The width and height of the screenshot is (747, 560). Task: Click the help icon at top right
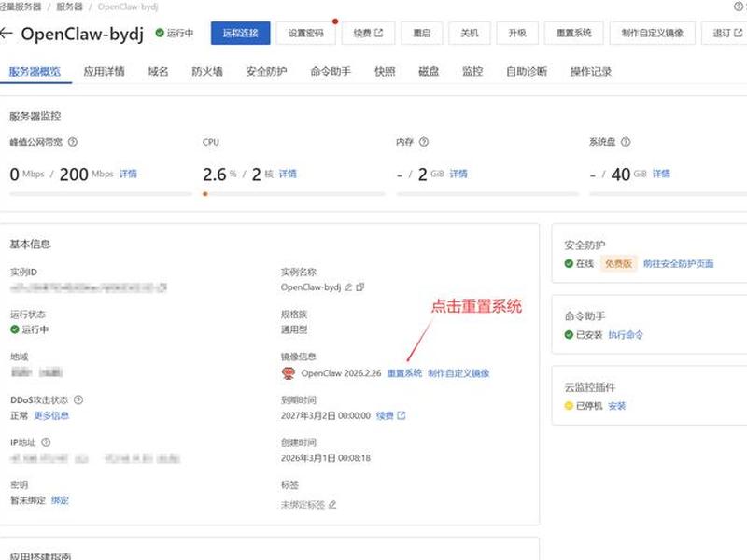(x=739, y=7)
